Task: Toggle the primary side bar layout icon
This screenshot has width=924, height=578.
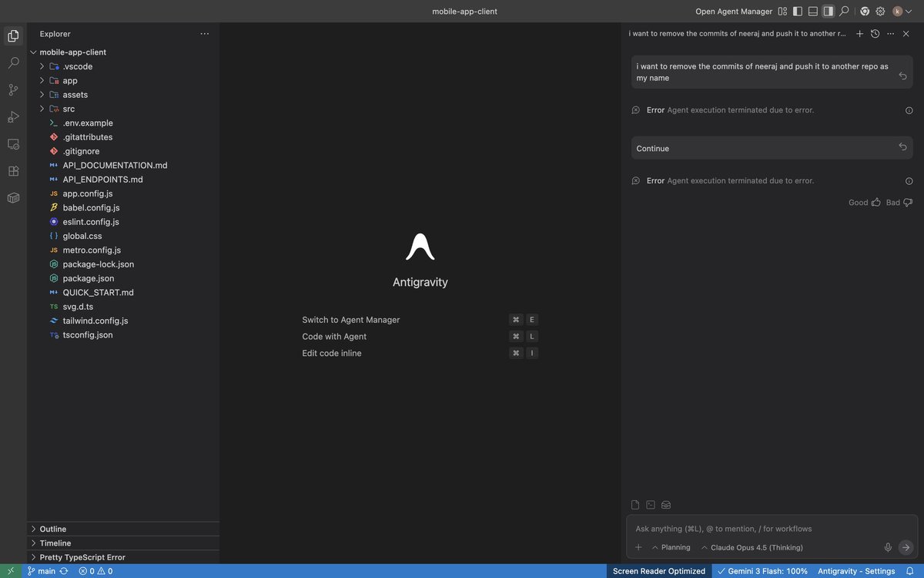Action: tap(798, 12)
